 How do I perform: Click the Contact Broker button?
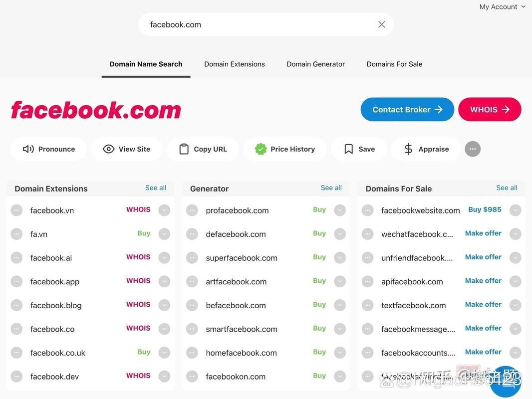click(407, 110)
